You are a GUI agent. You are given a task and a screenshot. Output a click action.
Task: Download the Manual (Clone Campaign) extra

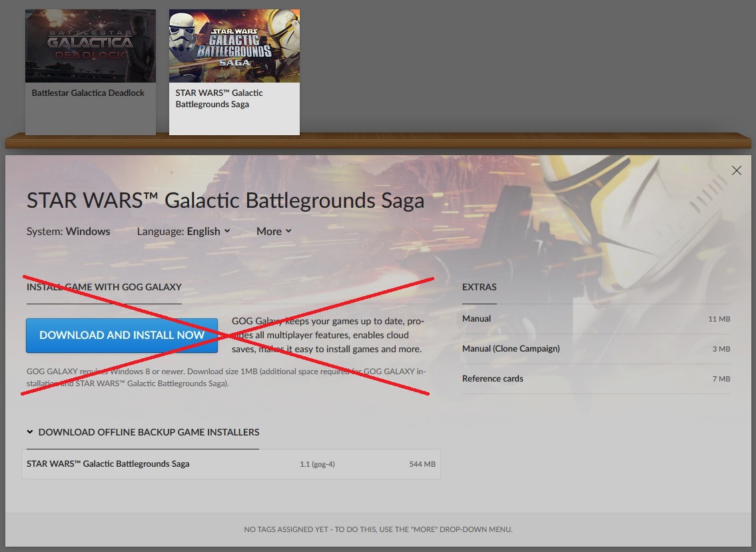pos(596,348)
